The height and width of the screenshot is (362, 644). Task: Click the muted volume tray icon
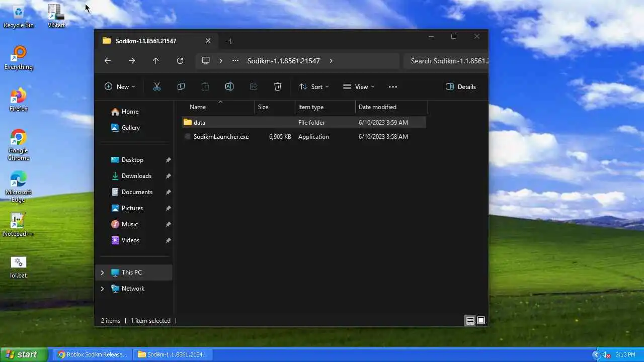click(606, 354)
